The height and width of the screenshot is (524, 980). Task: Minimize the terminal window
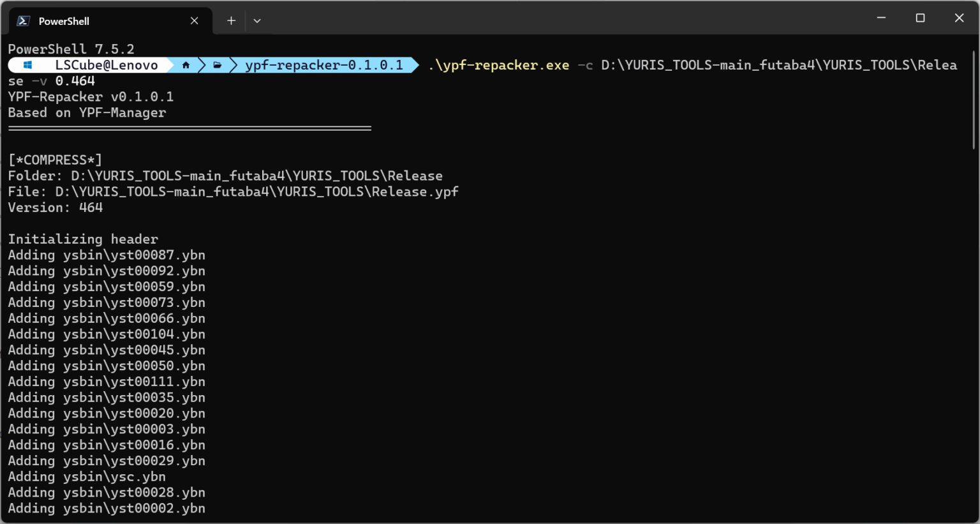pyautogui.click(x=881, y=18)
